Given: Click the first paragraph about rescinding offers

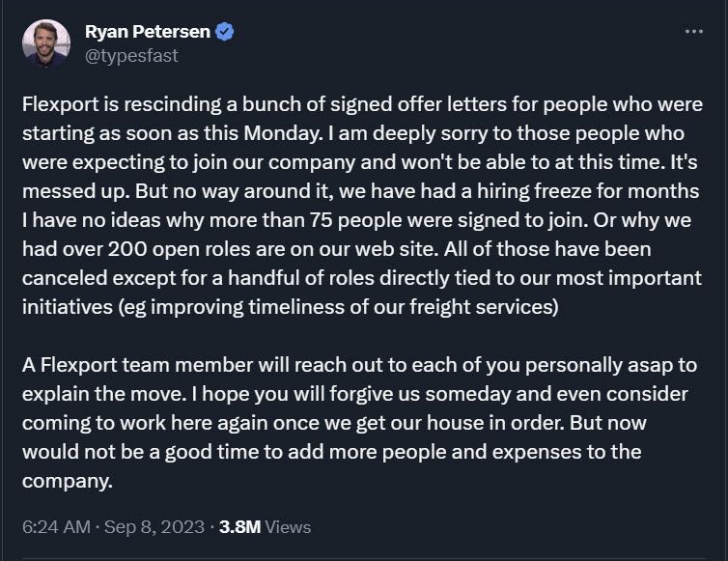Looking at the screenshot, I should [362, 206].
